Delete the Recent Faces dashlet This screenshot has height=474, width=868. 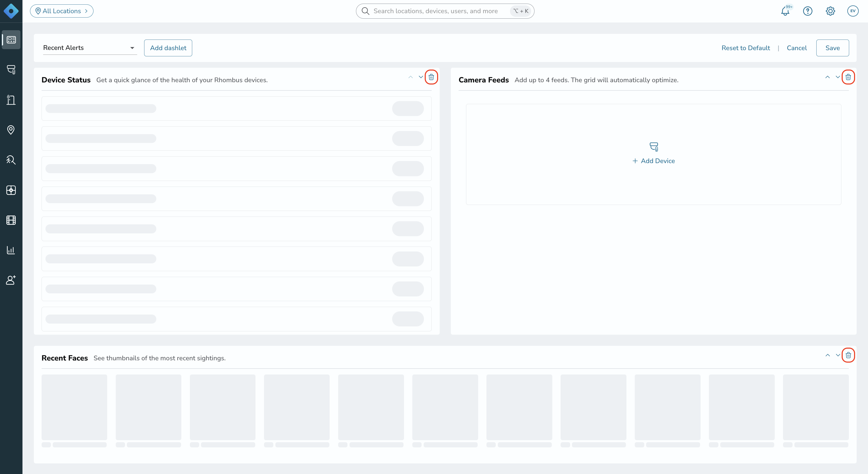(848, 355)
